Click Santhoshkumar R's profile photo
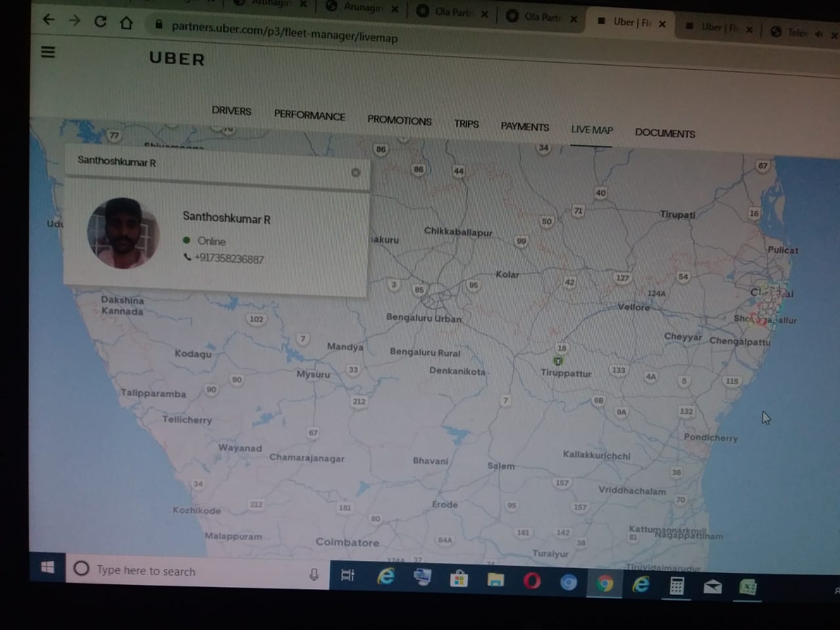The height and width of the screenshot is (630, 840). [x=123, y=233]
